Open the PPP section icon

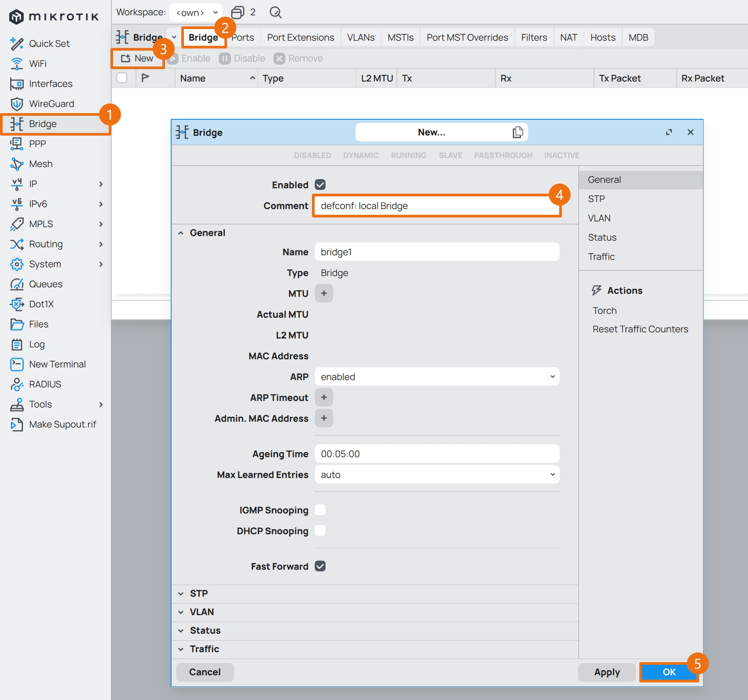pyautogui.click(x=17, y=144)
